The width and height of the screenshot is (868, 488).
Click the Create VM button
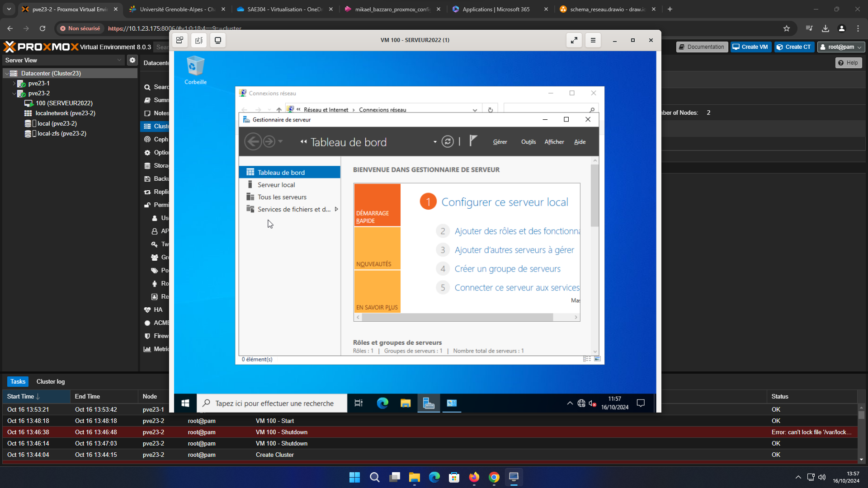(750, 47)
